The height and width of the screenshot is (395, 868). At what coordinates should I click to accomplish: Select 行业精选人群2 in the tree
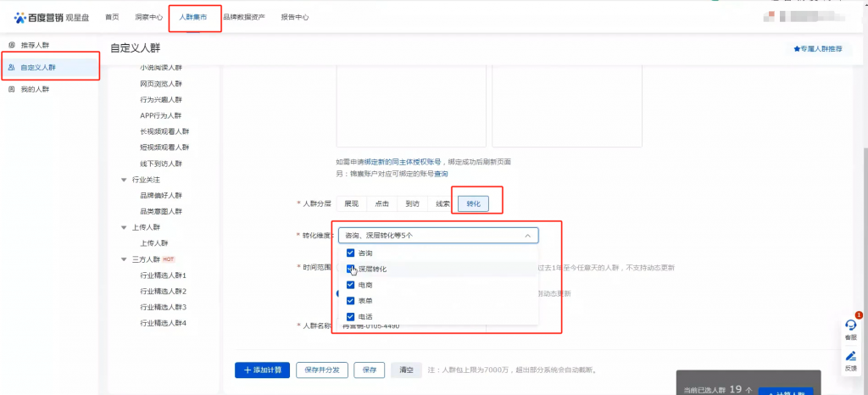(x=164, y=291)
